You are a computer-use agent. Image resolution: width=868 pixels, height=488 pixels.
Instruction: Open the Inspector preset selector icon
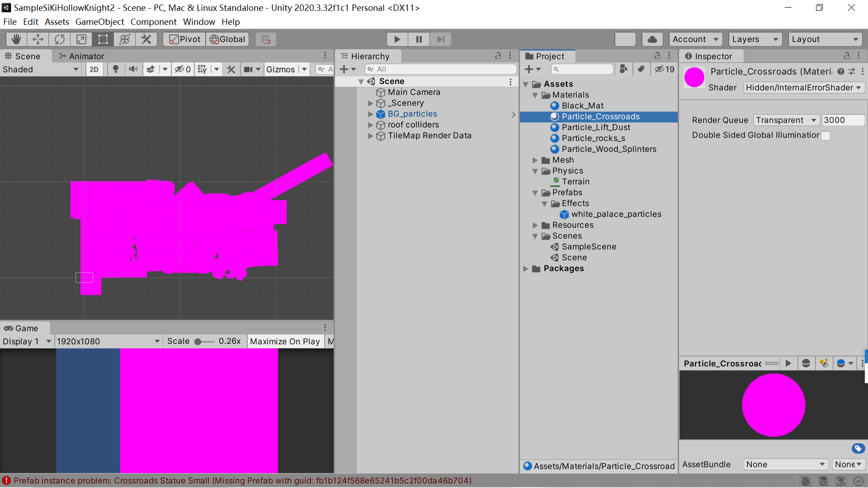(x=852, y=71)
